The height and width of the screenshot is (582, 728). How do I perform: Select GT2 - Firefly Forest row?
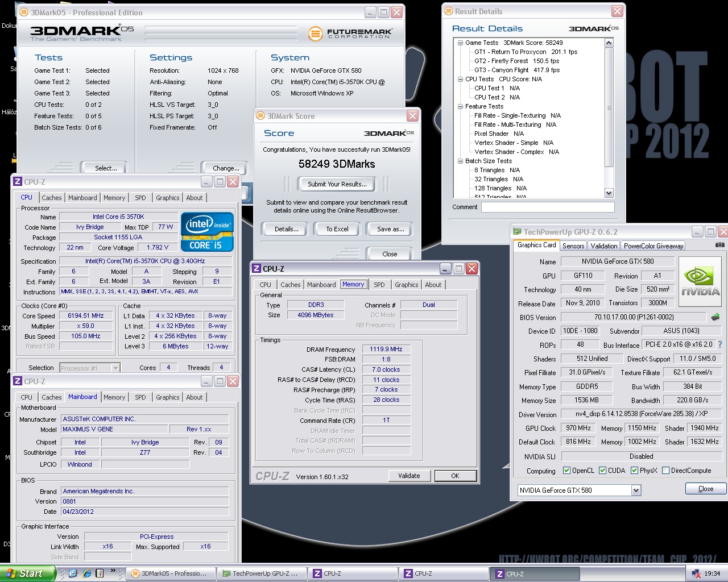pos(516,61)
